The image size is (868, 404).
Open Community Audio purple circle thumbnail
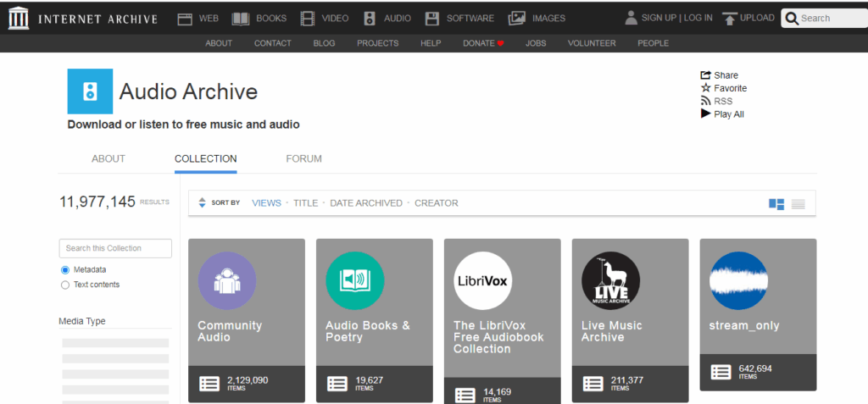click(227, 280)
